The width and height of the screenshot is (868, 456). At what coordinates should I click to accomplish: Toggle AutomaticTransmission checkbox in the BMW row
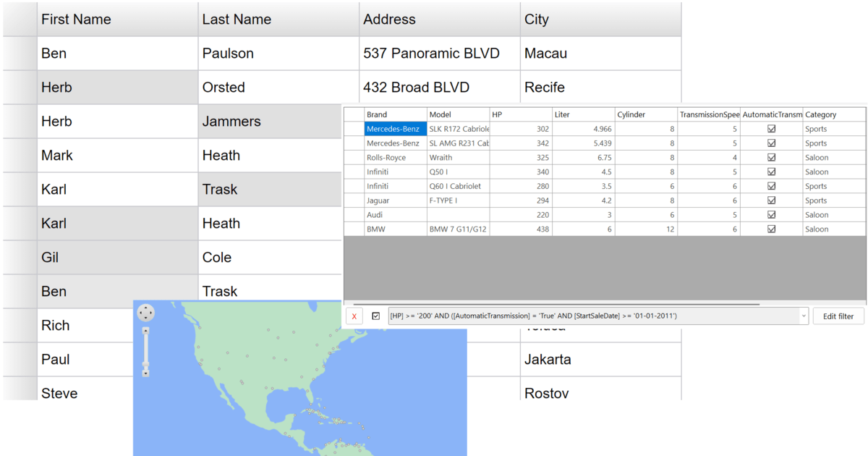[771, 229]
